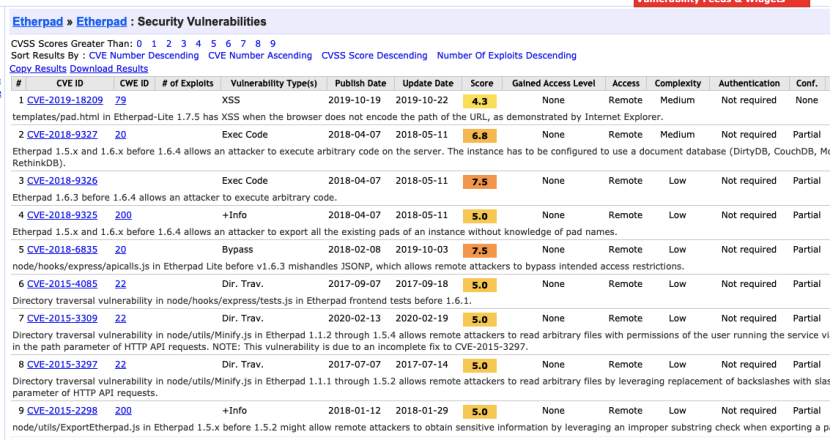Click Copy Results link
This screenshot has height=442, width=832.
[38, 68]
